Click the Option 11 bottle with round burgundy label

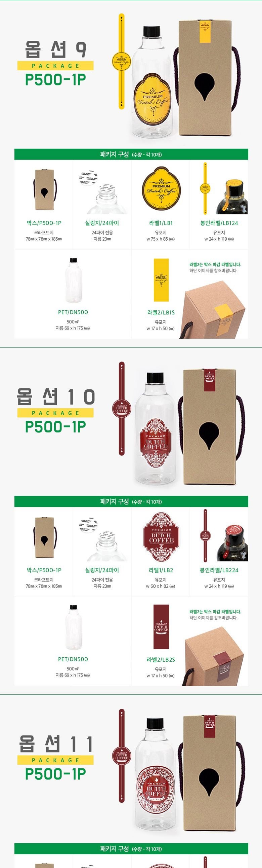point(156,777)
